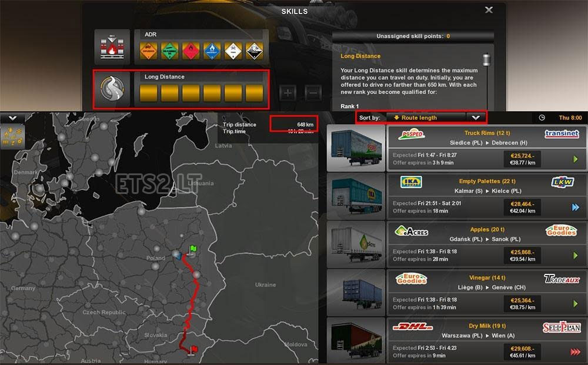Close the Skills window
Viewport: 588px width, 365px height.
[489, 10]
